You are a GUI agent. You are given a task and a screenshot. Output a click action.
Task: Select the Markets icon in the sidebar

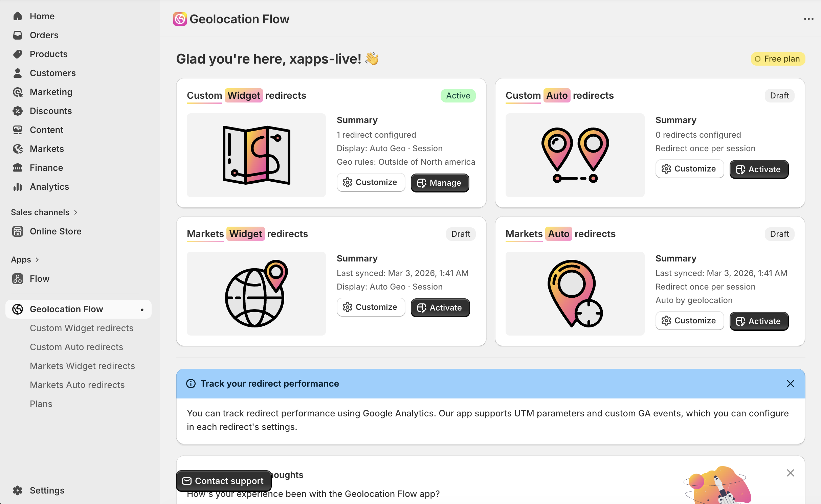18,148
